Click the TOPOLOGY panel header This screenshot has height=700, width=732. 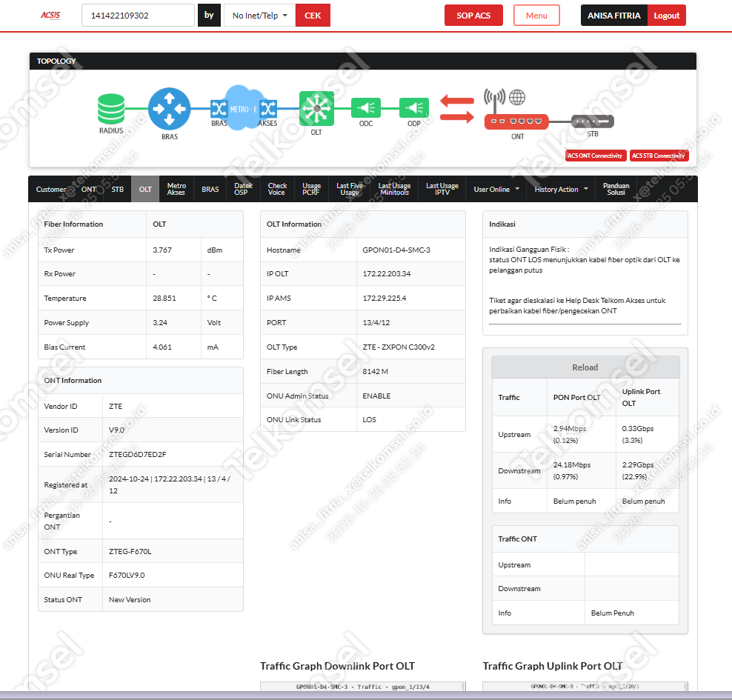click(x=363, y=61)
